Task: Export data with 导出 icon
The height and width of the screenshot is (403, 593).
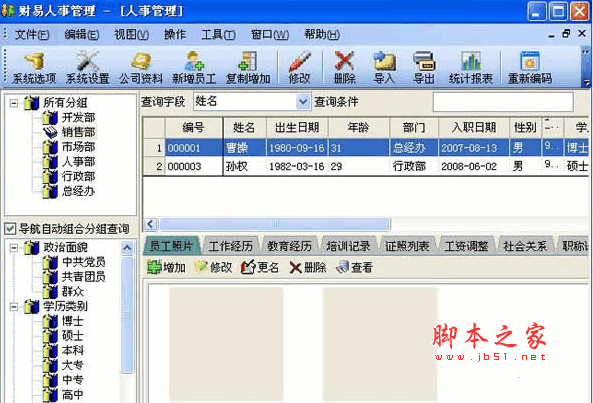Action: [x=424, y=68]
